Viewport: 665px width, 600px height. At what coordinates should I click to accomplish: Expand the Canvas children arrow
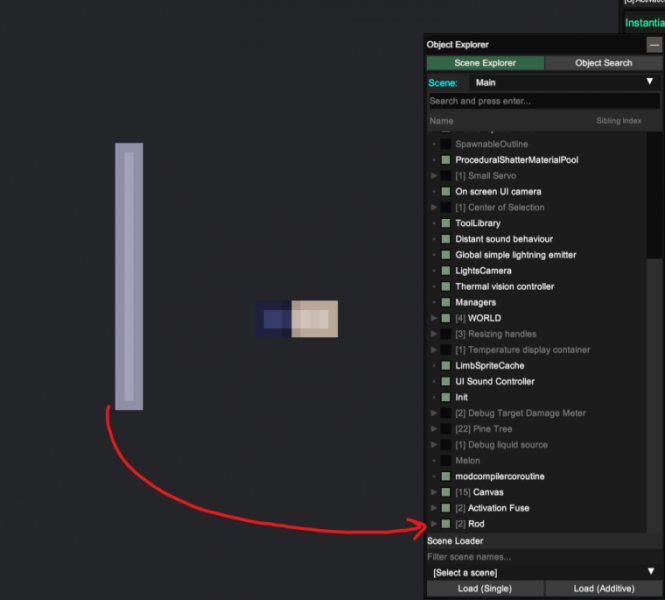[x=434, y=492]
